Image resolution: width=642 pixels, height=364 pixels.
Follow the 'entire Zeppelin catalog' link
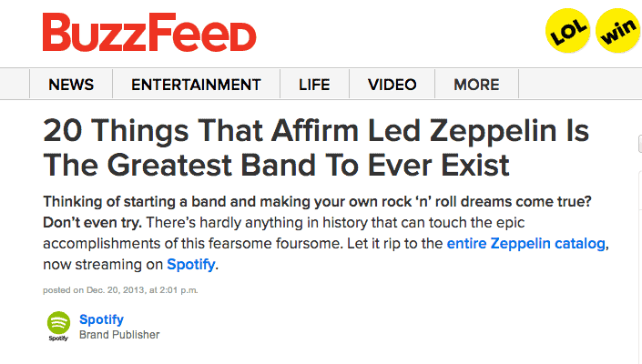coord(525,243)
